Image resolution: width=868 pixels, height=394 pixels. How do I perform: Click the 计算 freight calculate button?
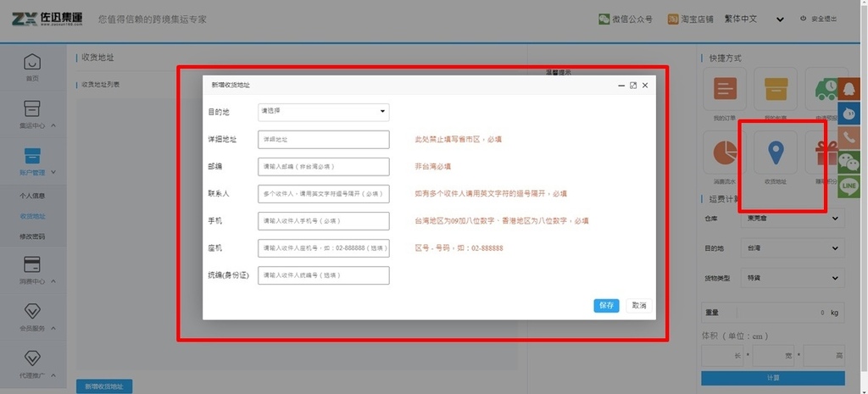coord(773,378)
